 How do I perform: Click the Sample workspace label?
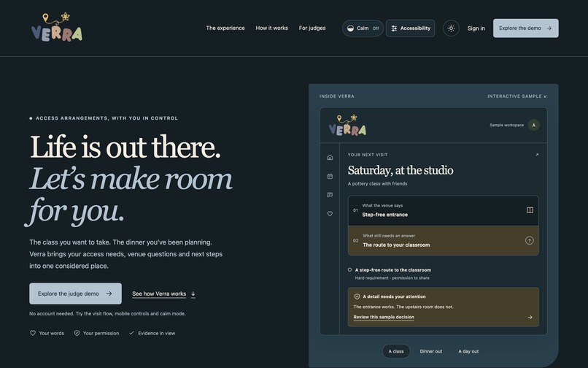pyautogui.click(x=506, y=125)
